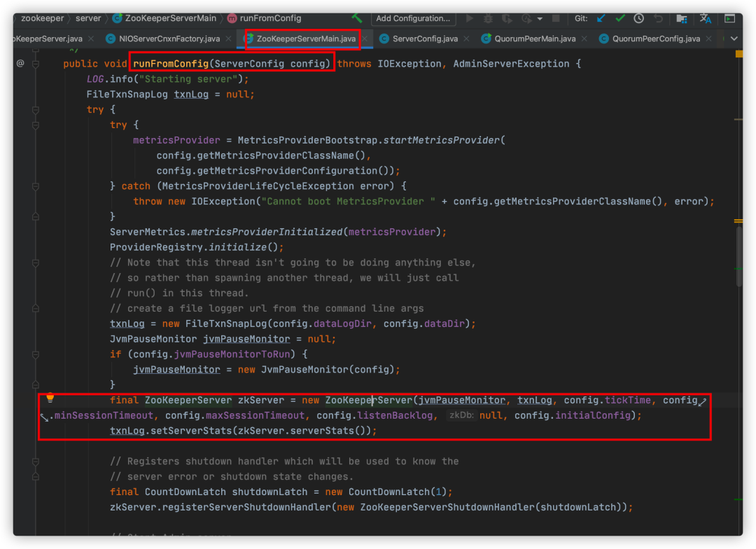The height and width of the screenshot is (549, 756).
Task: Show hidden tabs chevron dropdown
Action: (734, 39)
